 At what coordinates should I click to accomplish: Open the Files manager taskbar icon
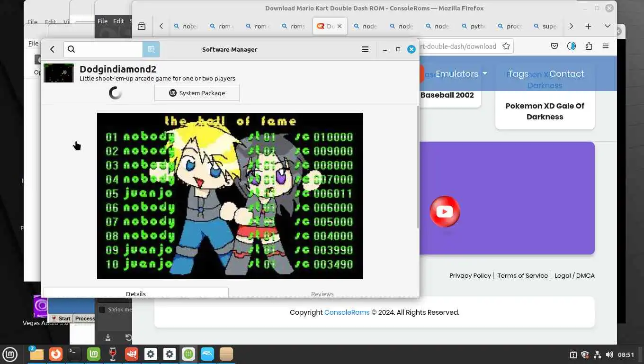tap(37, 354)
